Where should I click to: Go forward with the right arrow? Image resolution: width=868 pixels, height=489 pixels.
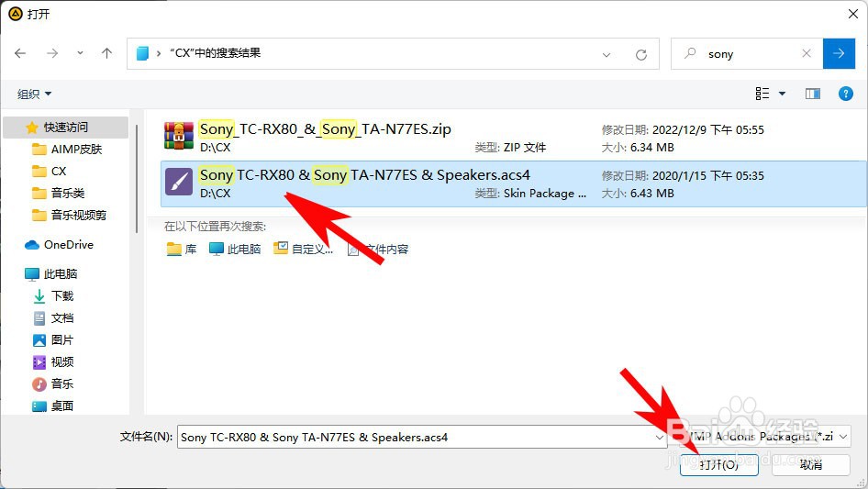coord(52,53)
